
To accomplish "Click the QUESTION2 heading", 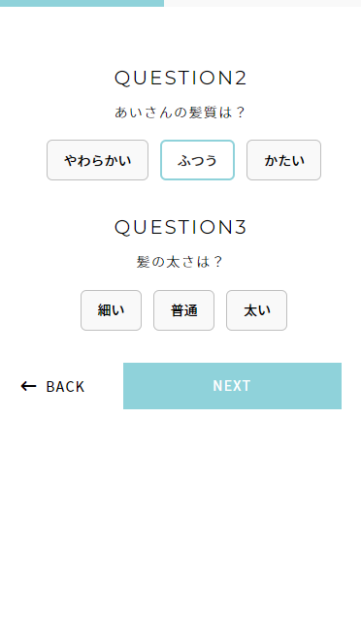I will [180, 78].
